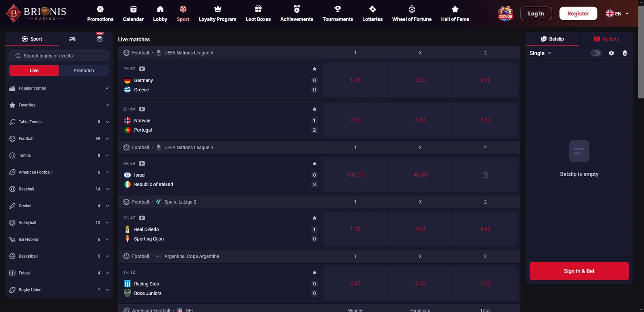
Task: Open the Wheel of Fortune icon
Action: click(412, 9)
